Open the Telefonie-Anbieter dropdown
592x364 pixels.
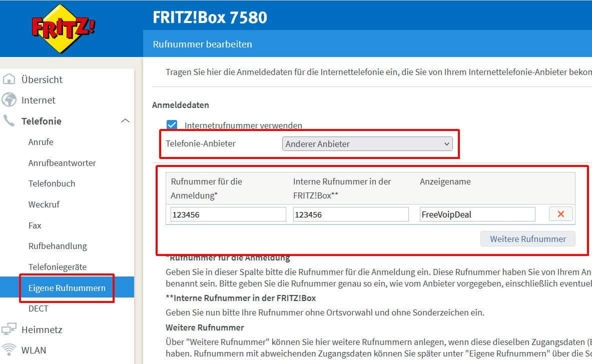click(367, 143)
